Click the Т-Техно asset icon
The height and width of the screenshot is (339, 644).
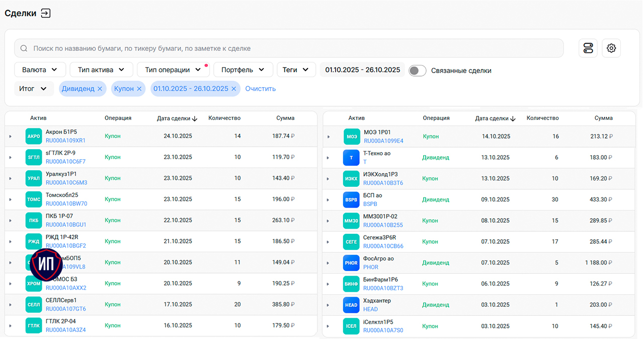(x=351, y=158)
